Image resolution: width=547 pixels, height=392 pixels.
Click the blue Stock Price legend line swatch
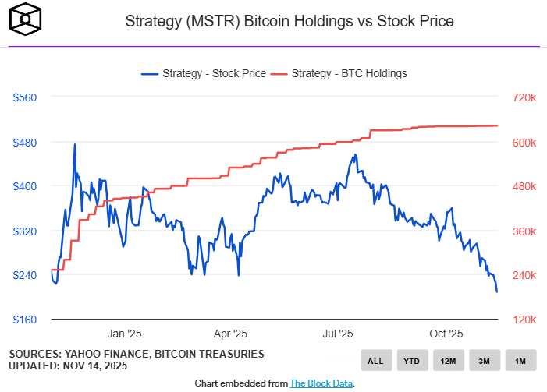150,74
